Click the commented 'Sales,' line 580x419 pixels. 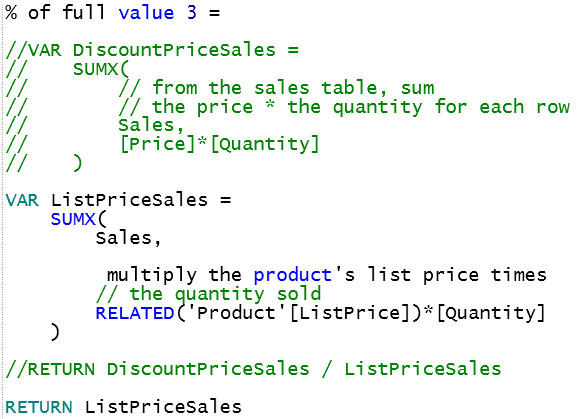[x=151, y=125]
